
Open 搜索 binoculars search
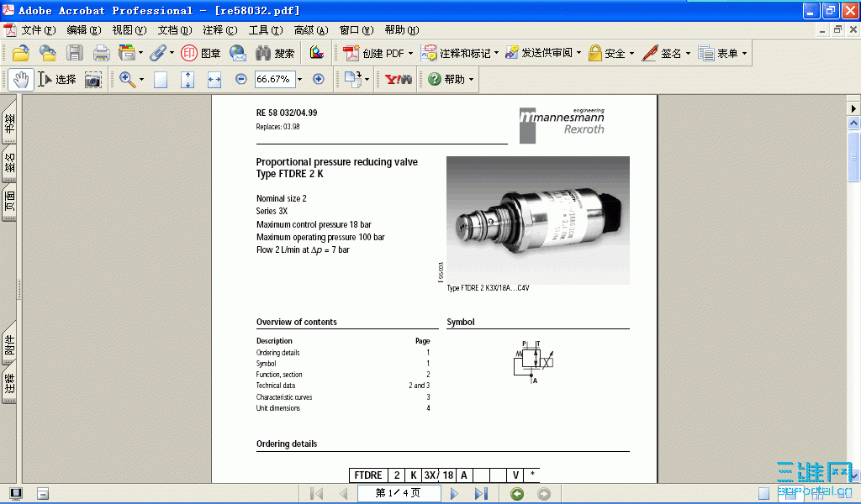coord(275,53)
